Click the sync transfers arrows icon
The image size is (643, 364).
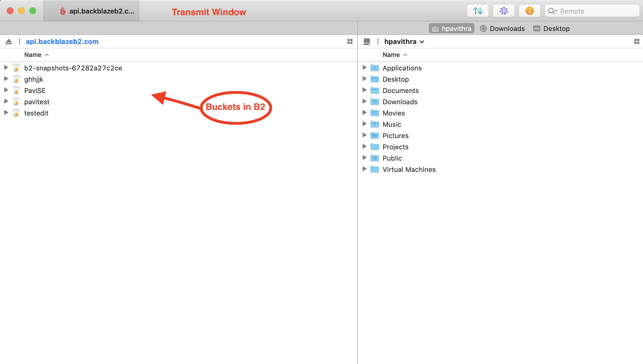[x=478, y=11]
